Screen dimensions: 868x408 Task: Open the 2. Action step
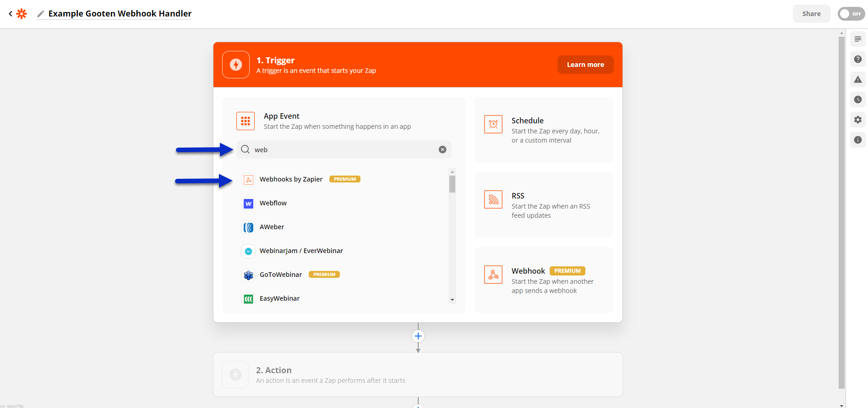[418, 375]
